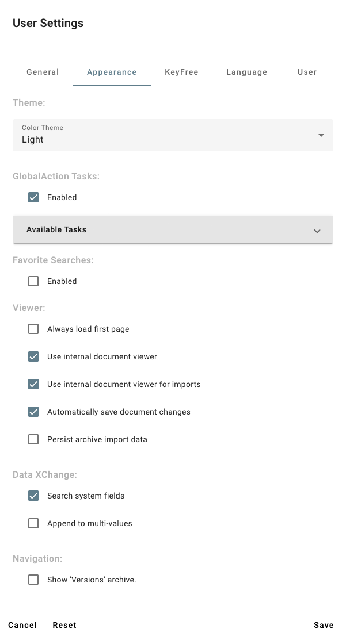
Task: Select the Language tab
Action: (x=246, y=72)
